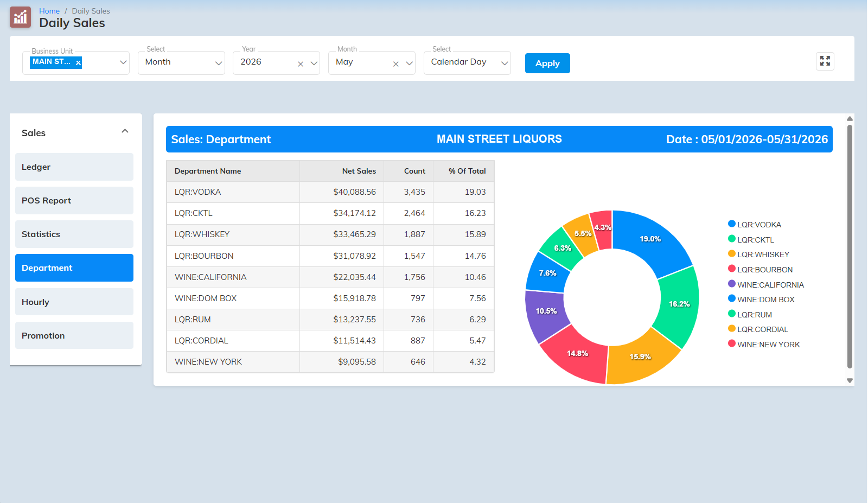
Task: Toggle LQR:VODKA legend entry
Action: (755, 225)
